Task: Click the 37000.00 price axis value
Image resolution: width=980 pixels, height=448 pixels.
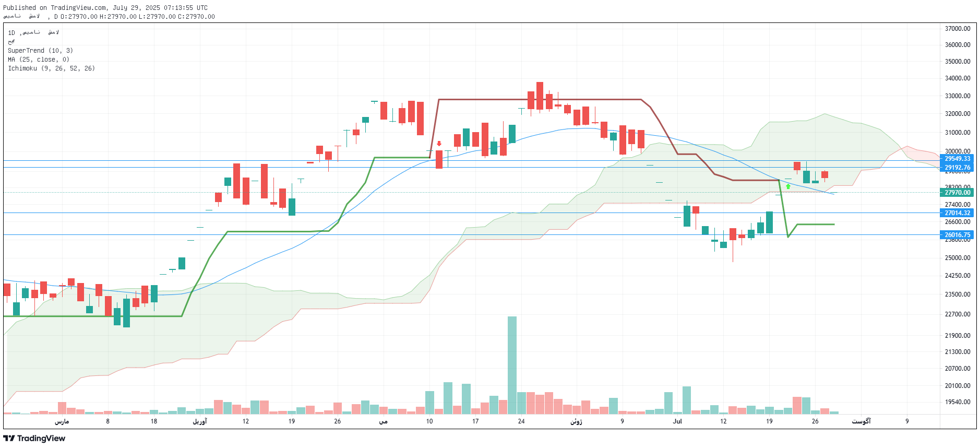Action: (958, 29)
